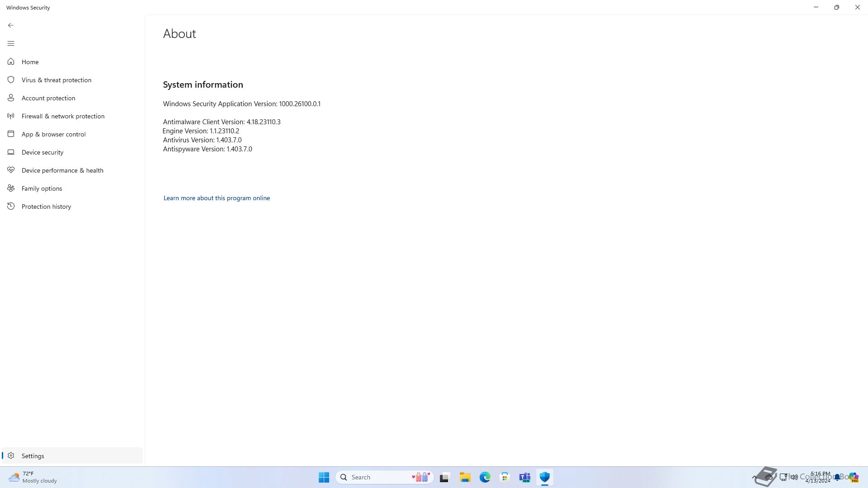
Task: Click the System information heading
Action: point(203,84)
